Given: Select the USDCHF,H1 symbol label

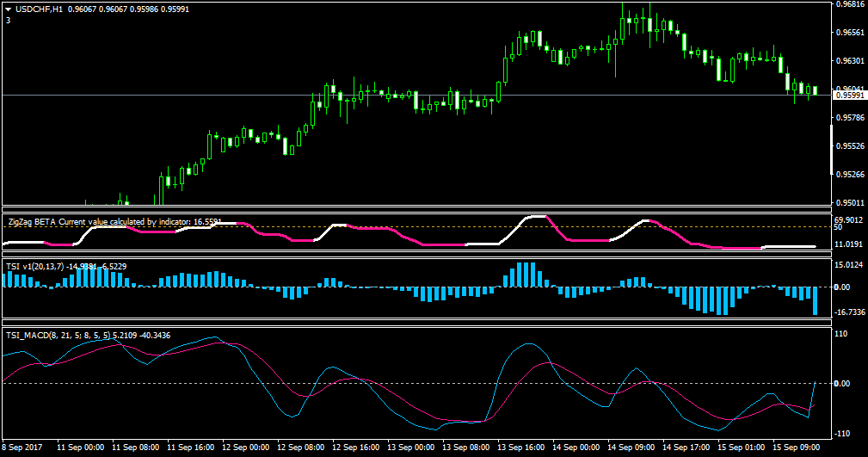Looking at the screenshot, I should point(40,9).
